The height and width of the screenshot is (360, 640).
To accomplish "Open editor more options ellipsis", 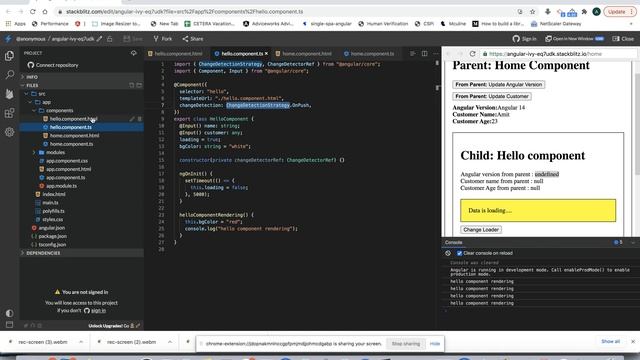I will pos(436,53).
